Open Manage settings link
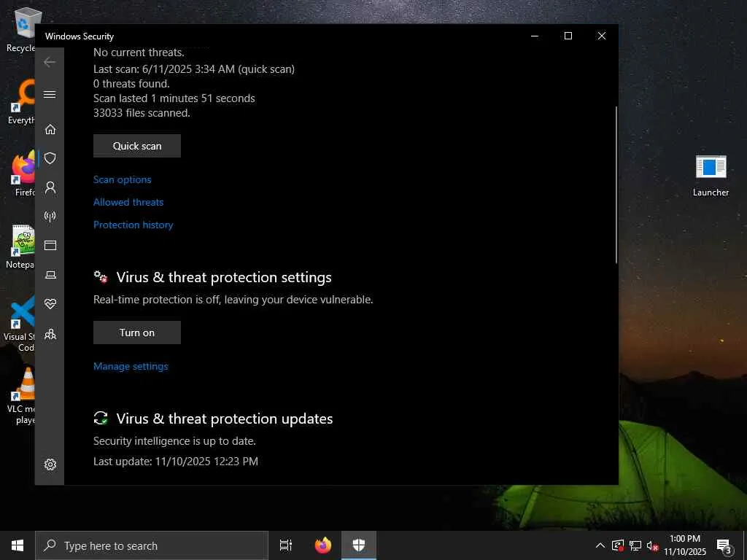The width and height of the screenshot is (747, 560). (x=131, y=366)
